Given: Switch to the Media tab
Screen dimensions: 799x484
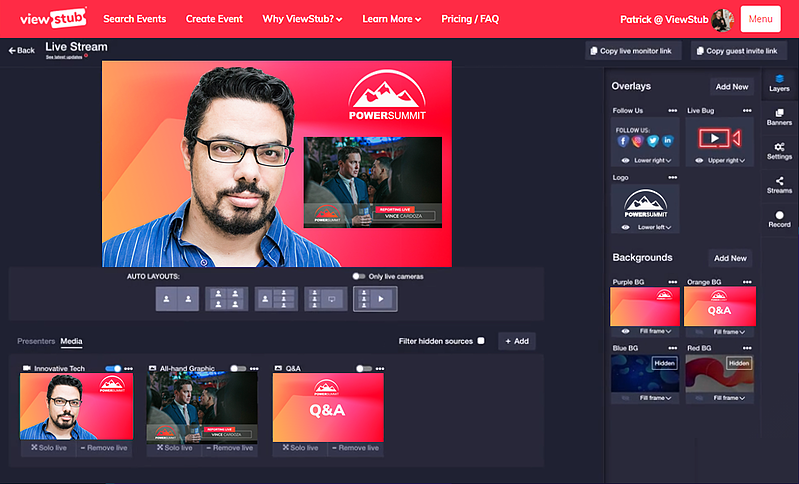Looking at the screenshot, I should click(71, 341).
